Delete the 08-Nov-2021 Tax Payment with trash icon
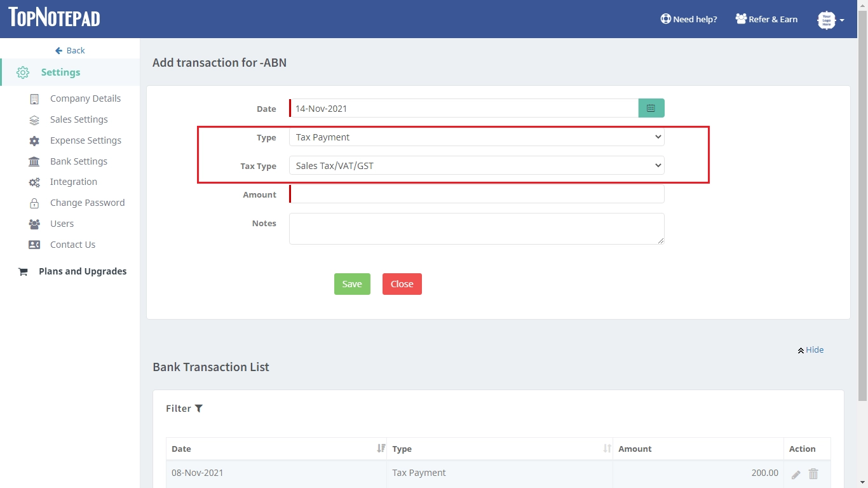Viewport: 868px width, 488px height. click(x=813, y=474)
